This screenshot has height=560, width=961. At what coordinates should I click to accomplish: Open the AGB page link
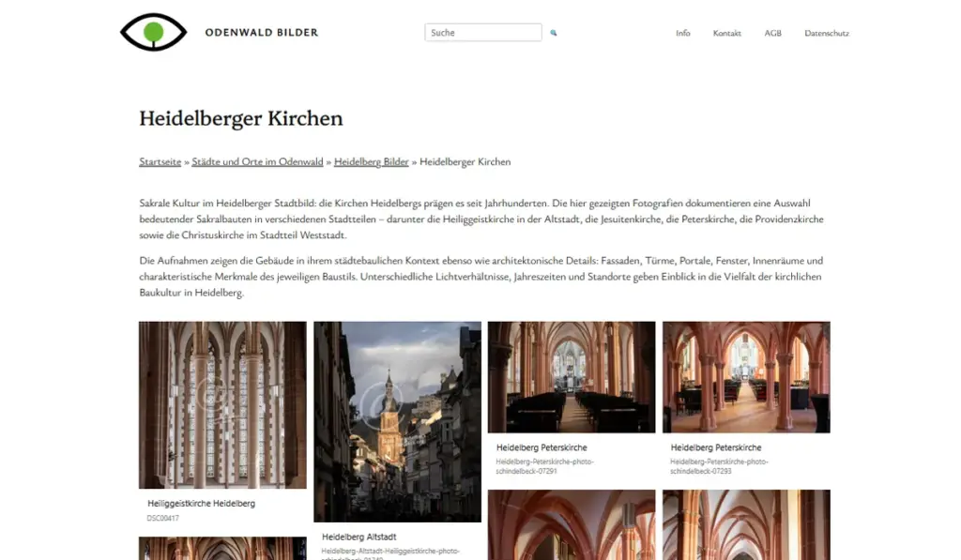click(773, 33)
